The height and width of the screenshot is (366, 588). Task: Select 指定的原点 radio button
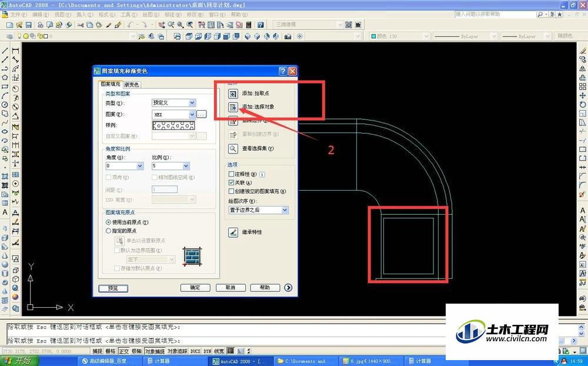tap(108, 231)
